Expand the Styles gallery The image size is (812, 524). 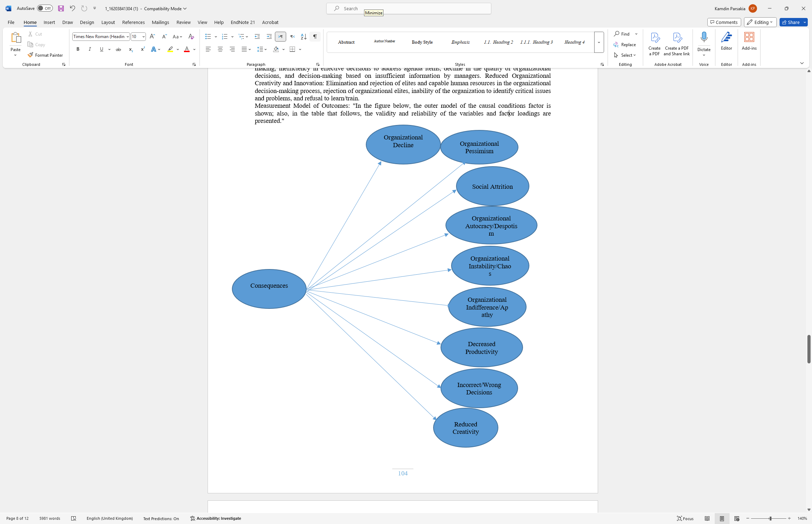[599, 42]
